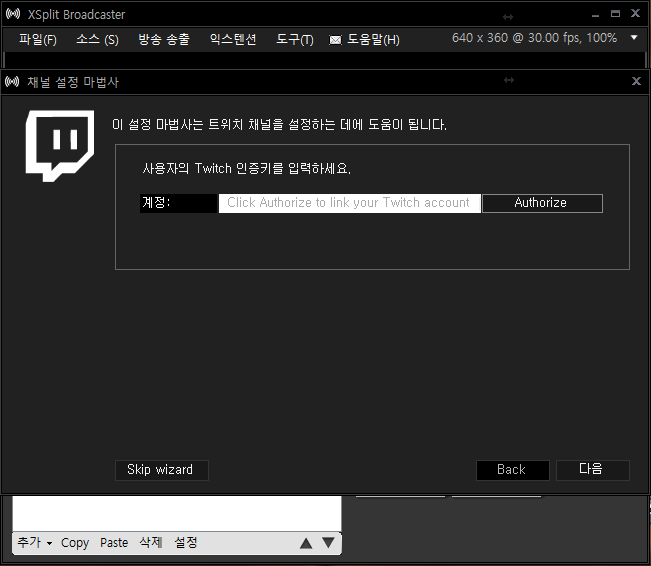This screenshot has height=566, width=651.
Task: Click Copy in the sources toolbar
Action: click(75, 543)
